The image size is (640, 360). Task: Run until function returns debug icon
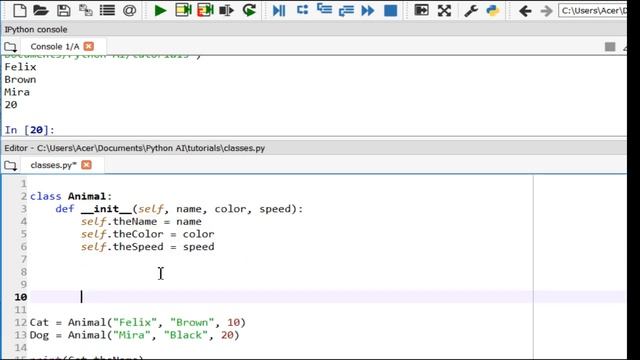(x=346, y=11)
